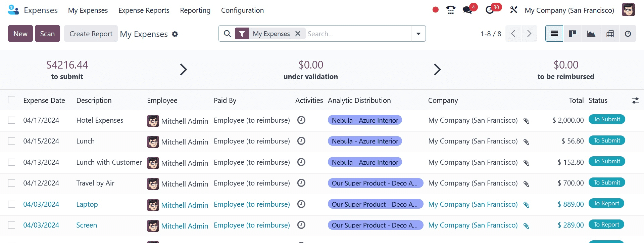Screen dimensions: 644x243
Task: Sort by Expense Date column header
Action: tap(44, 100)
